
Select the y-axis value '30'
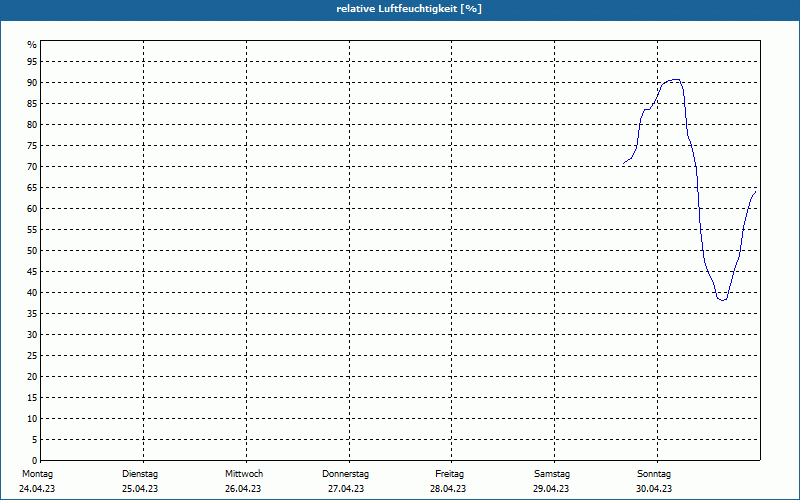coord(32,335)
